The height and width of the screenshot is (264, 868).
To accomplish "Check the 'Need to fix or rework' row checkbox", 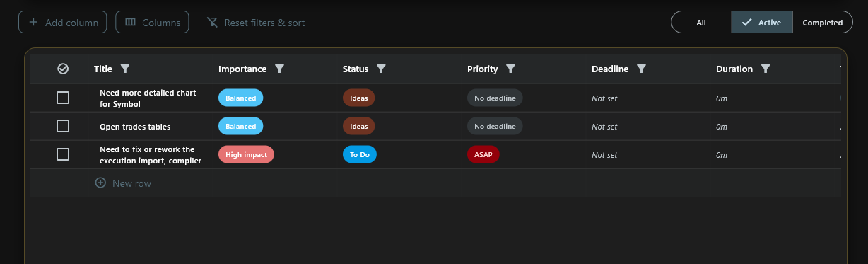I will tap(63, 154).
